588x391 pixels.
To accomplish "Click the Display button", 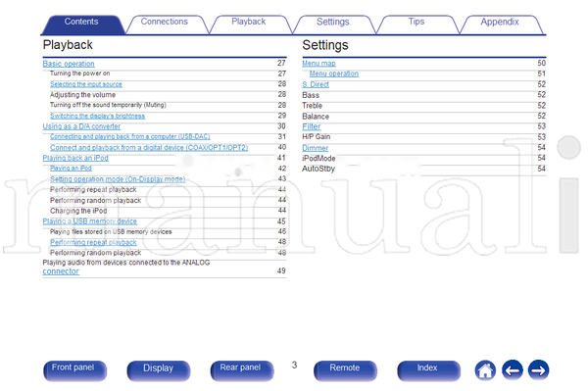I will tap(158, 370).
